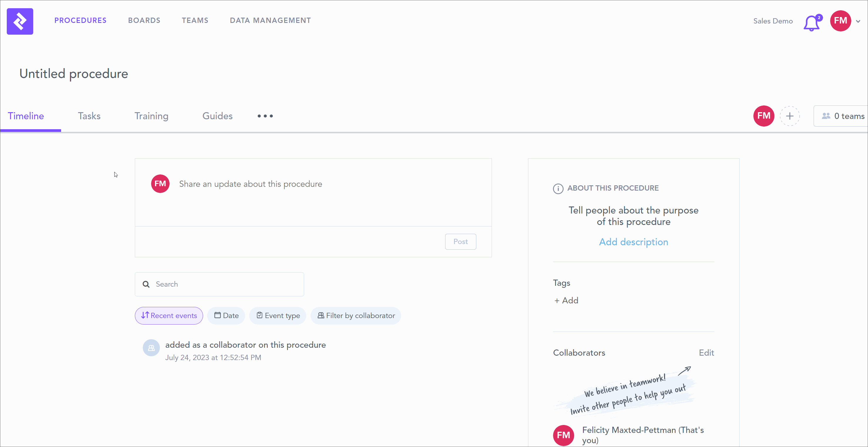
Task: Switch to the Tasks tab
Action: pos(89,116)
